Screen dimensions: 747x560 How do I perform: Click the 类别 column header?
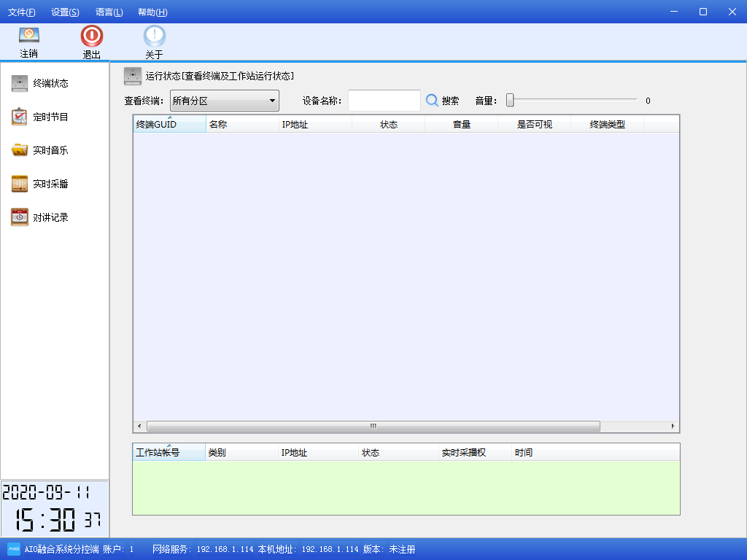[x=242, y=452]
